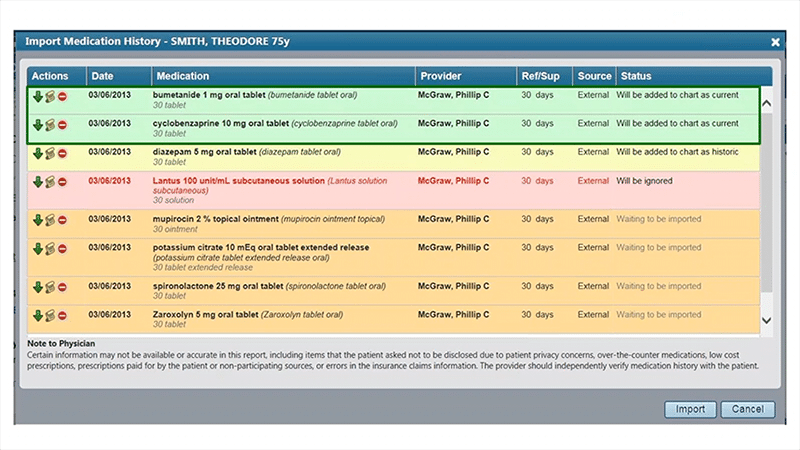The height and width of the screenshot is (450, 800).
Task: Select 'mupirocin 2 % topical ointment' text
Action: click(x=215, y=219)
